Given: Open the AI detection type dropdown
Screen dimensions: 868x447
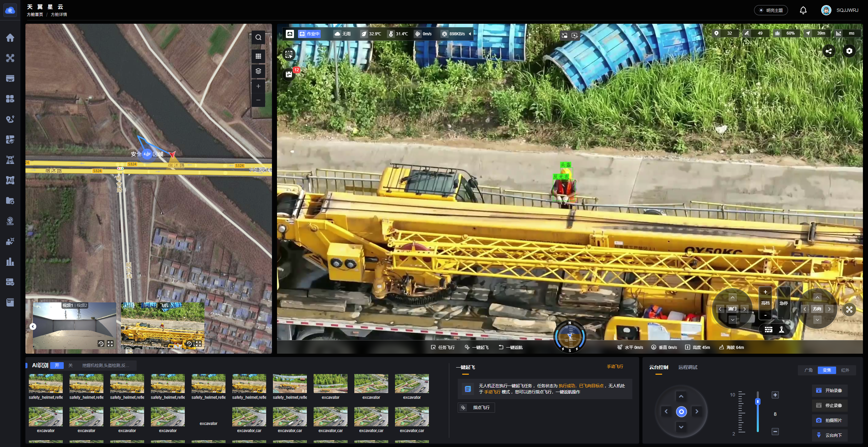Looking at the screenshot, I should pos(106,366).
